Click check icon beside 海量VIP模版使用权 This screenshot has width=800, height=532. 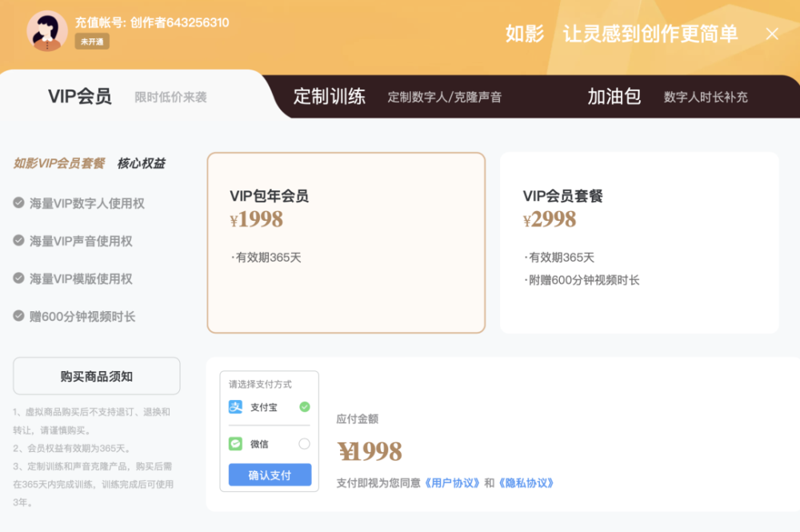[19, 278]
